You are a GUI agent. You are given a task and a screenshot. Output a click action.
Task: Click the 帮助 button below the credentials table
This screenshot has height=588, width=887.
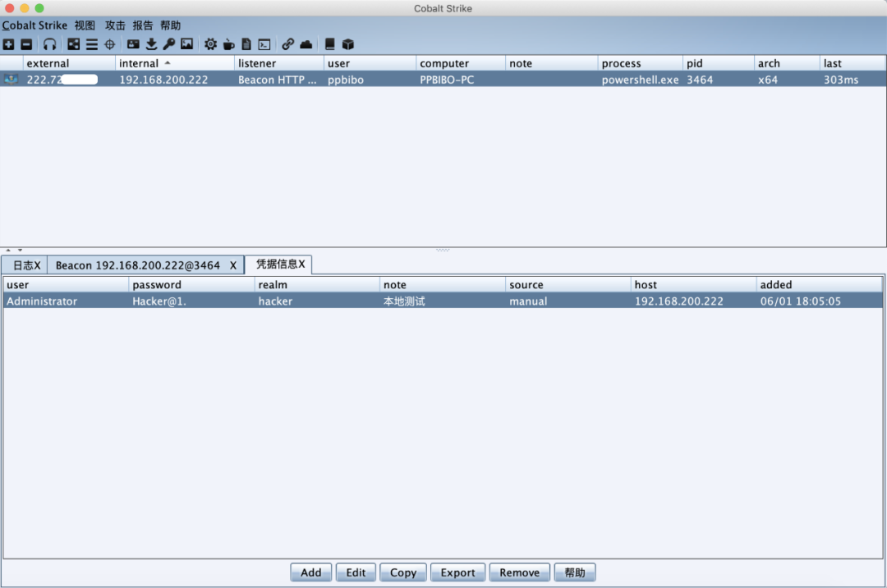575,572
